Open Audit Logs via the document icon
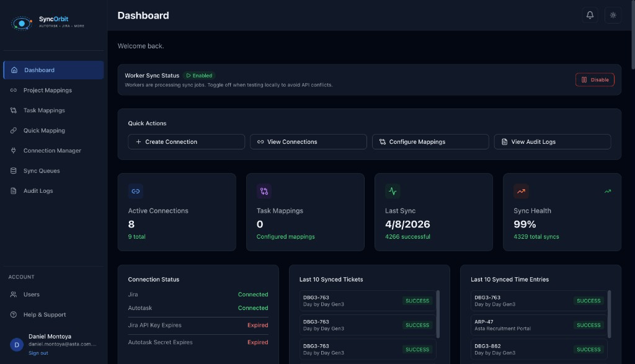 14,190
